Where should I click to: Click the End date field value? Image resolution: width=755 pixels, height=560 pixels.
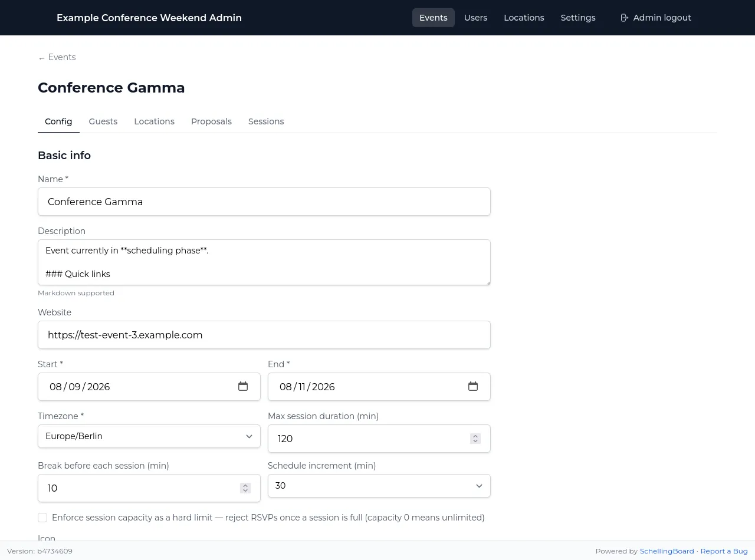(x=307, y=387)
